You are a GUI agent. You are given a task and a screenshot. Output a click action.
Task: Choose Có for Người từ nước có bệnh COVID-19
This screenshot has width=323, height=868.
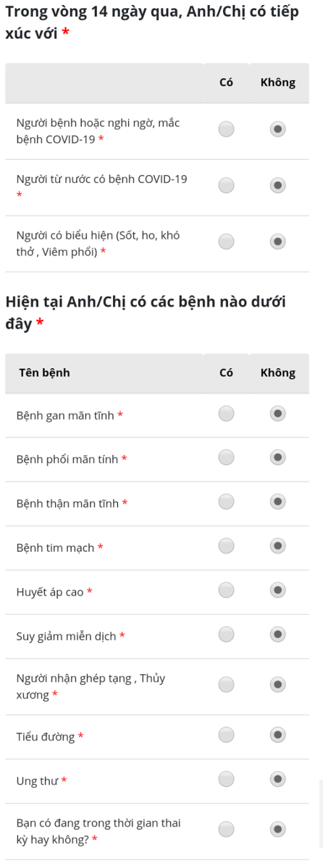pos(226,186)
